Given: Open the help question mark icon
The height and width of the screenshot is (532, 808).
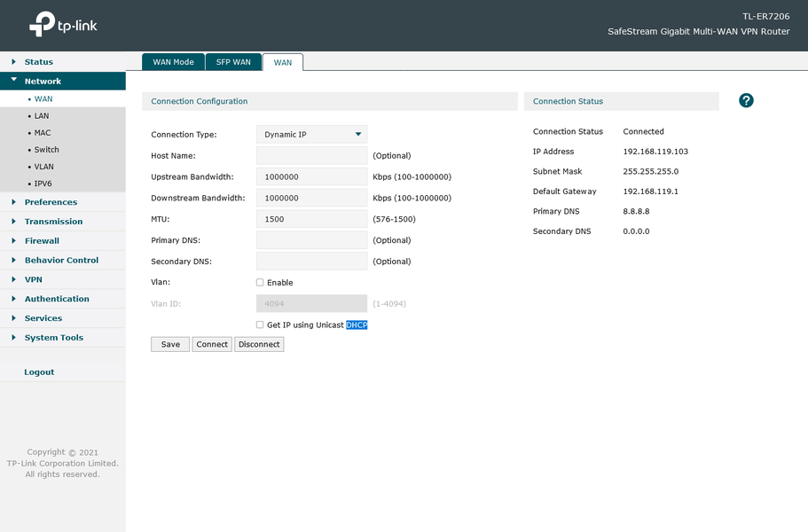Looking at the screenshot, I should tap(746, 100).
